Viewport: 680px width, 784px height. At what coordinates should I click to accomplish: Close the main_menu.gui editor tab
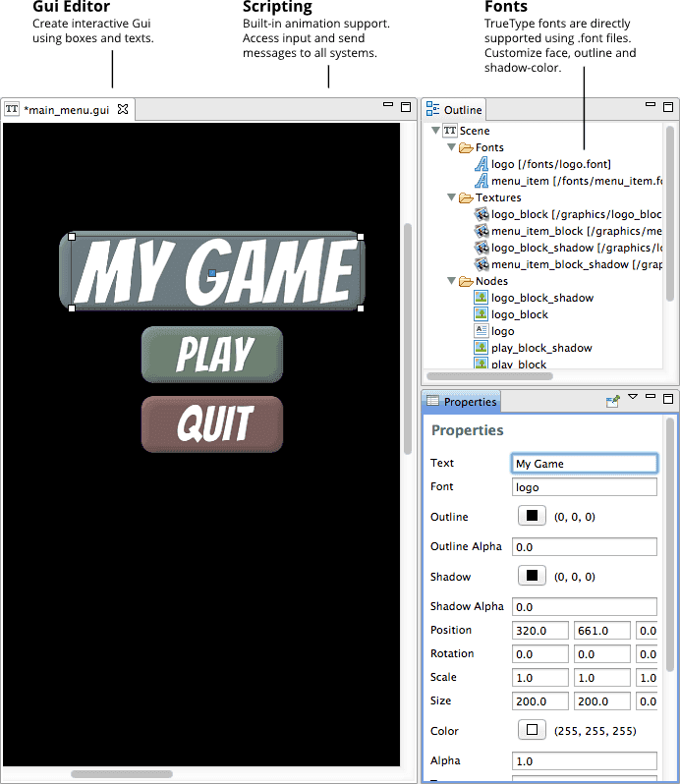pos(123,110)
